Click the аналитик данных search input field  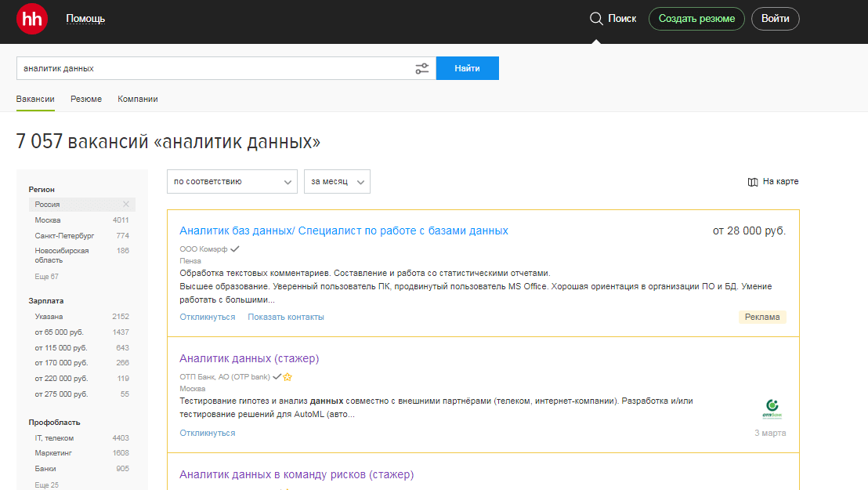click(212, 69)
